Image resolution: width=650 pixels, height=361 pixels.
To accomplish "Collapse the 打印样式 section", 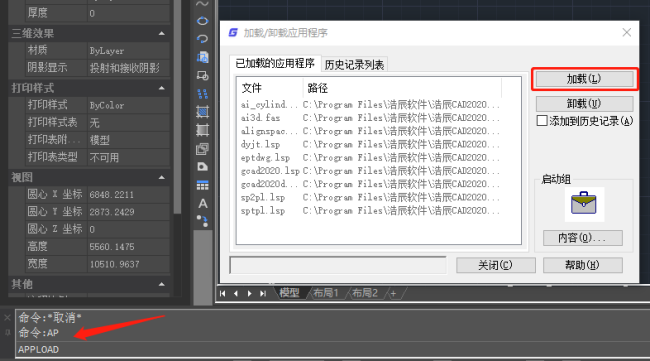I will [x=162, y=88].
